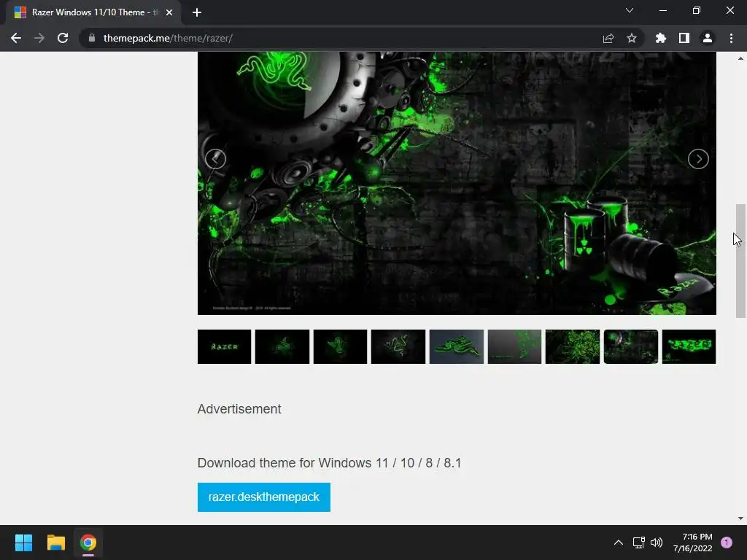This screenshot has width=747, height=560.
Task: Go back to the previous page
Action: coord(16,38)
